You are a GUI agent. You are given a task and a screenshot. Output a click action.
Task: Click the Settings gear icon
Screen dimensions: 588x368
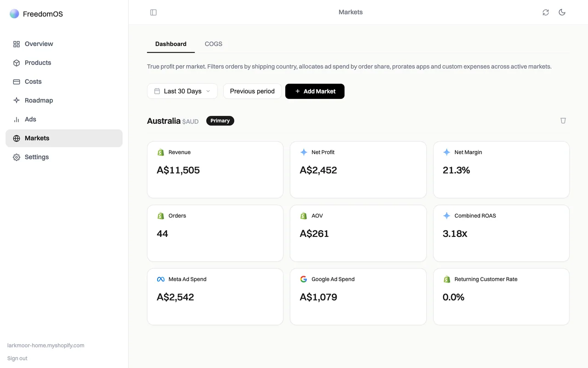coord(17,157)
